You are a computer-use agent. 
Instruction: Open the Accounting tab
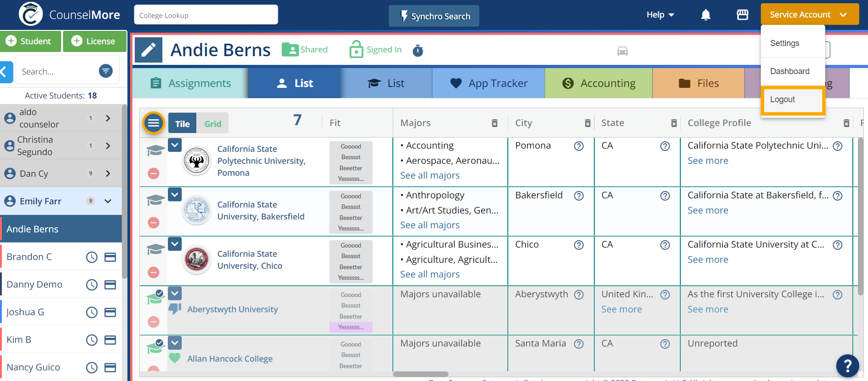click(x=598, y=83)
